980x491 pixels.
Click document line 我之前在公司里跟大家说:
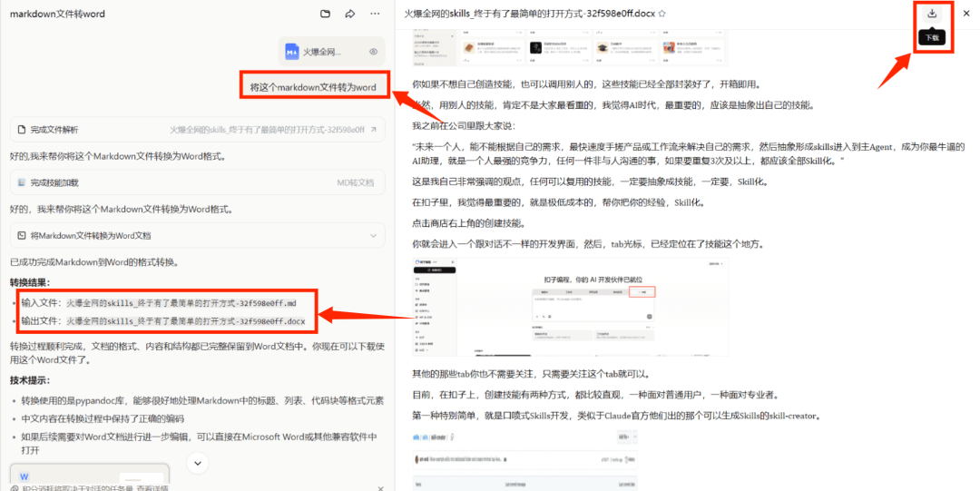pyautogui.click(x=464, y=126)
